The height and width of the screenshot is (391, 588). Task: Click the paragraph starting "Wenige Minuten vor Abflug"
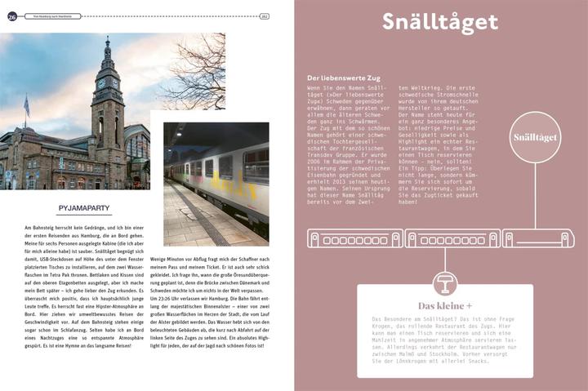pos(210,275)
